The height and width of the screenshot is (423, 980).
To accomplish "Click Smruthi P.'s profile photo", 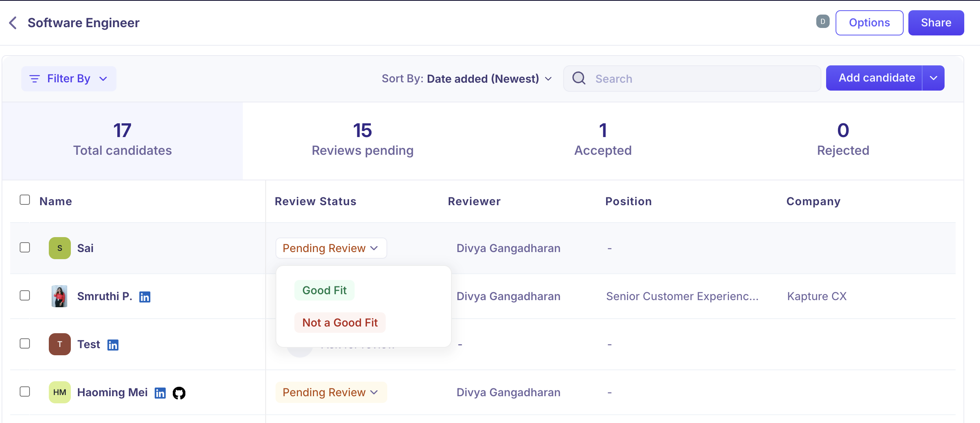I will [x=60, y=296].
